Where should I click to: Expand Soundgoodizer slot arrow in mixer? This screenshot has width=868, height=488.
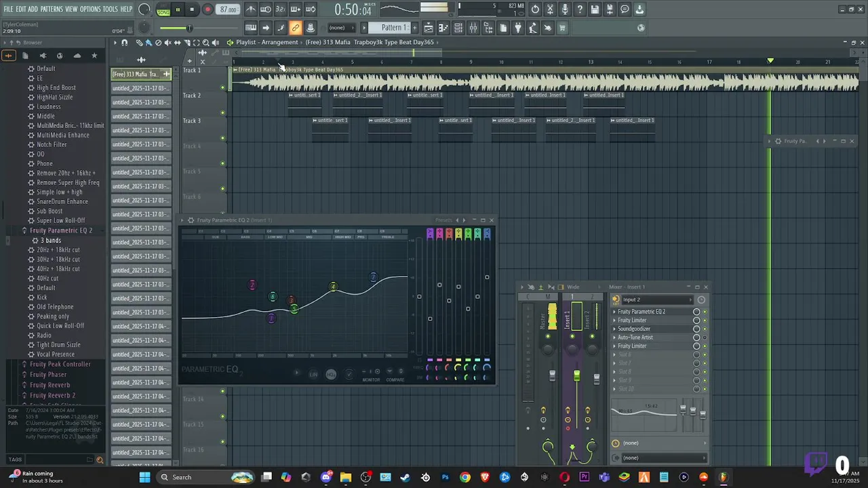click(x=614, y=329)
